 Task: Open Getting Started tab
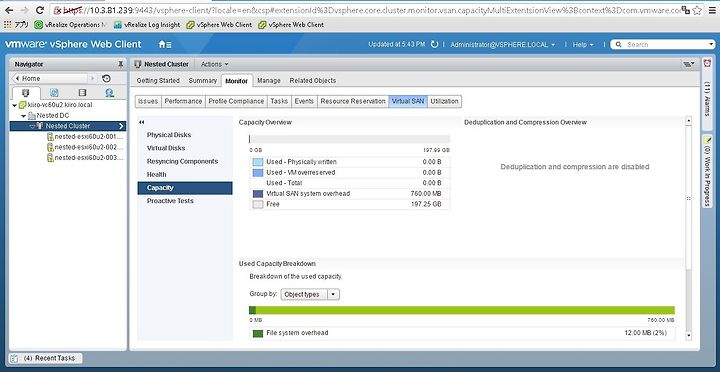(x=158, y=80)
